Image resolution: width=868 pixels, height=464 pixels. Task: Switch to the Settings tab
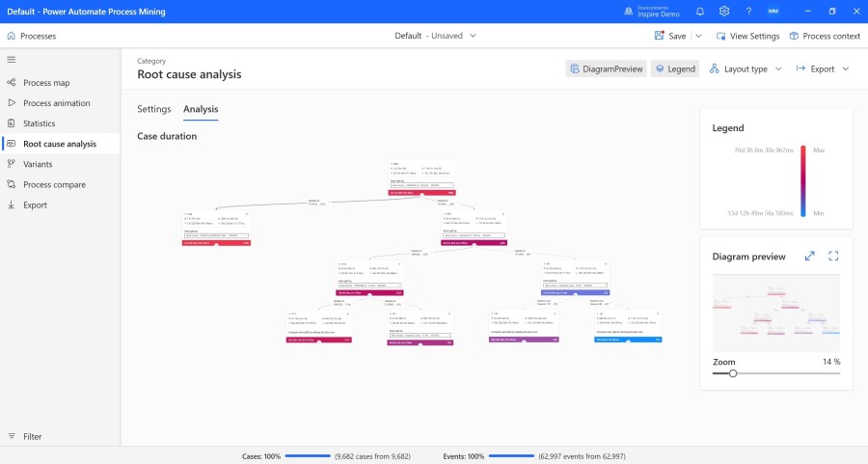153,110
